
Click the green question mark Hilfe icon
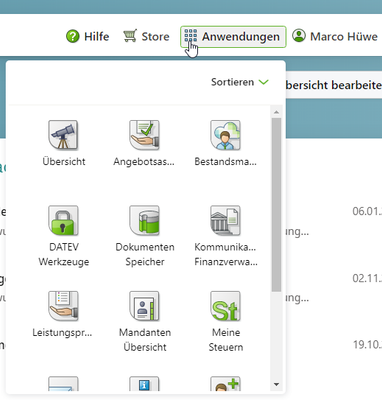pos(73,36)
